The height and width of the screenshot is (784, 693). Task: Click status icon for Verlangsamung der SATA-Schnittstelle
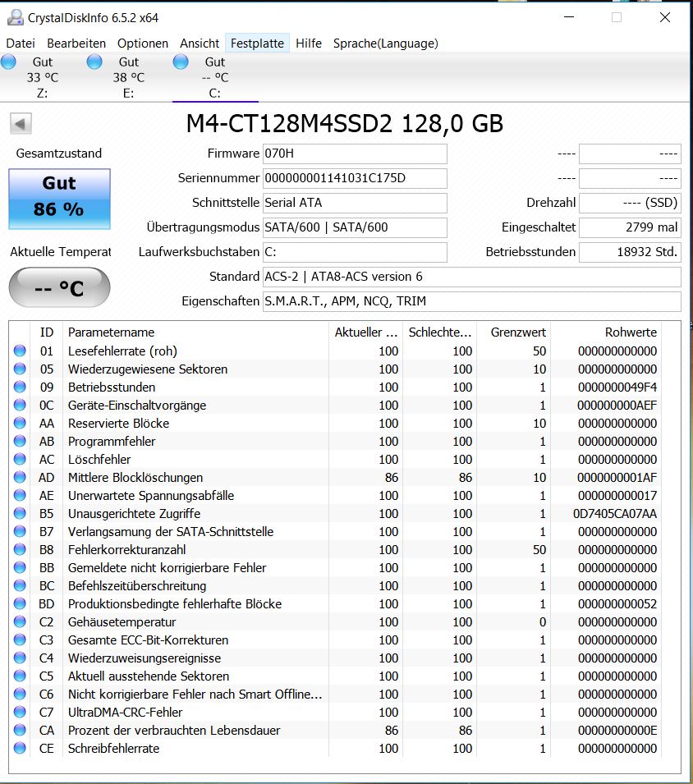pyautogui.click(x=20, y=531)
